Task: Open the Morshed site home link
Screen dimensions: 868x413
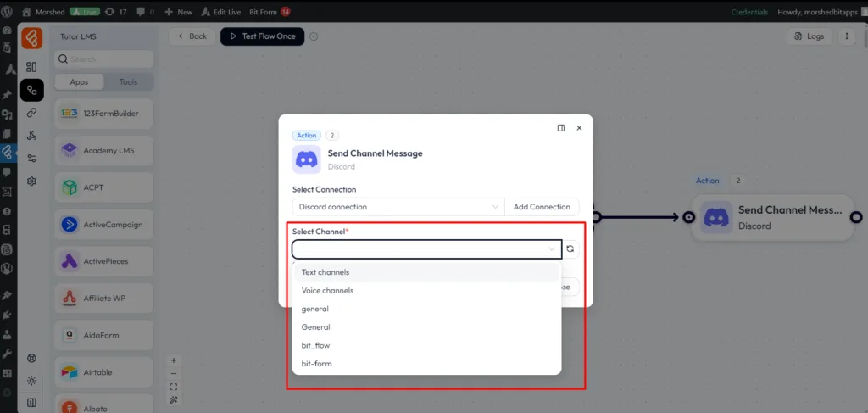Action: tap(43, 12)
